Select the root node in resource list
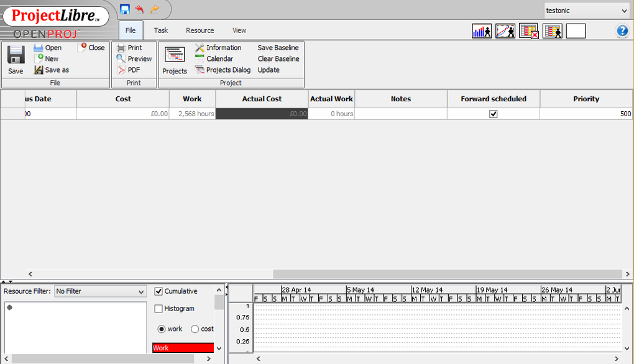The width and height of the screenshot is (634, 364). click(10, 307)
